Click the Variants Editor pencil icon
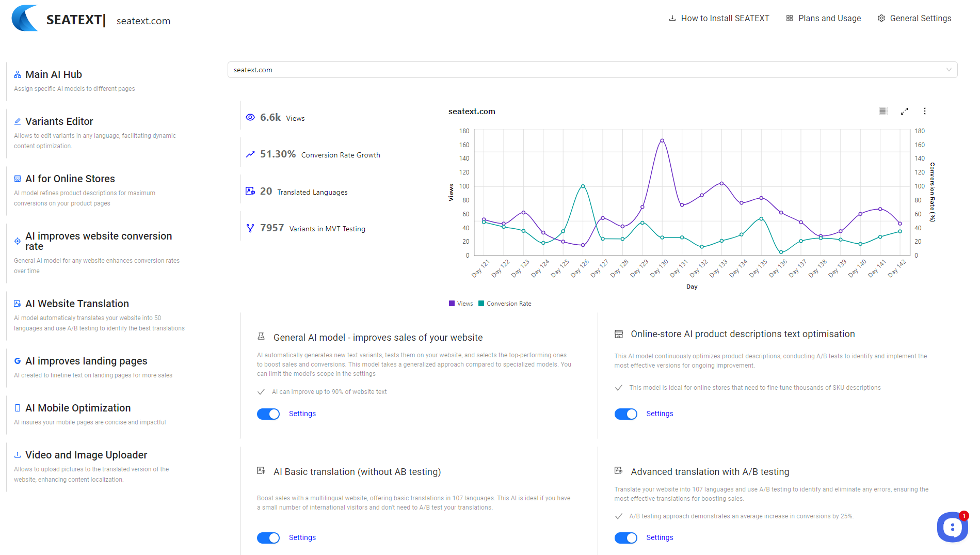 point(18,122)
